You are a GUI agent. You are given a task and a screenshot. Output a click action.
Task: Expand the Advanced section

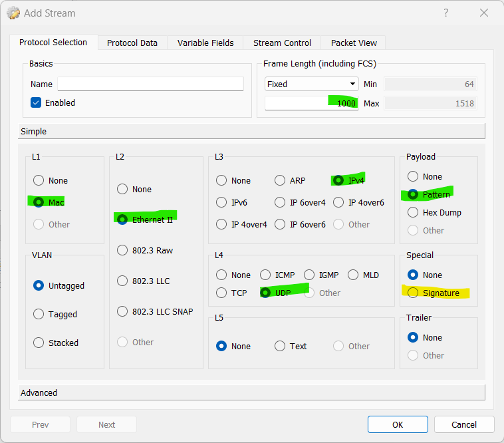[251, 392]
